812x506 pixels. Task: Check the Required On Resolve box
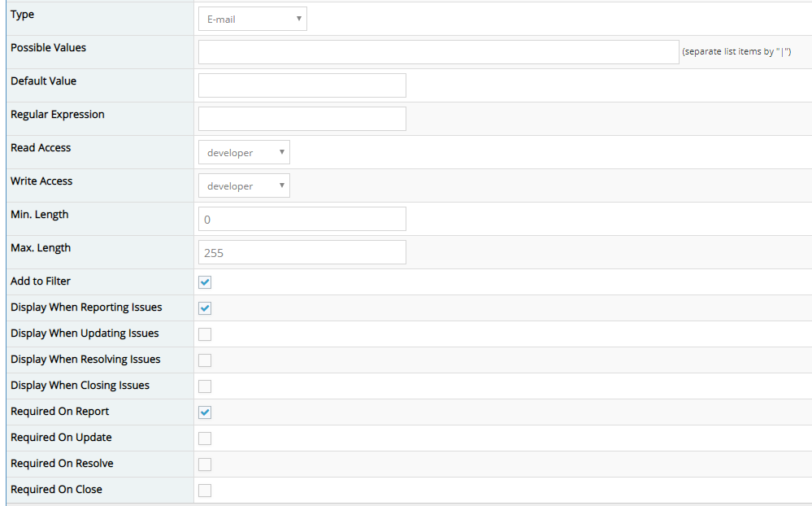tap(205, 465)
